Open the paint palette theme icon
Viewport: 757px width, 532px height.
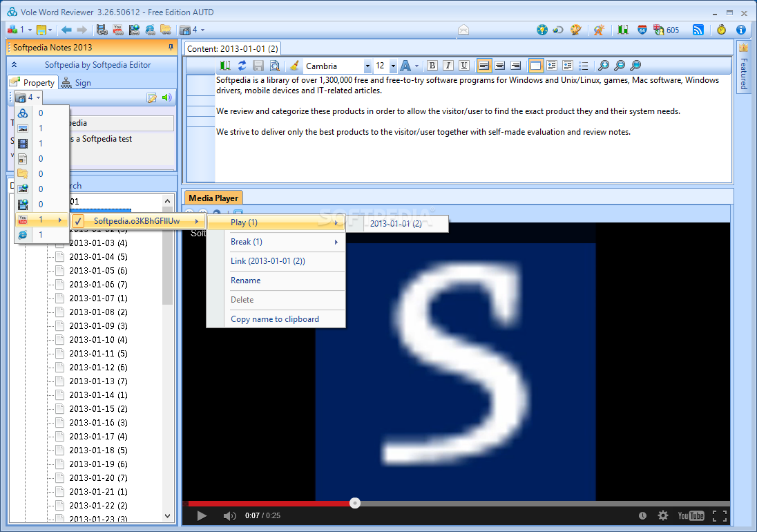575,30
